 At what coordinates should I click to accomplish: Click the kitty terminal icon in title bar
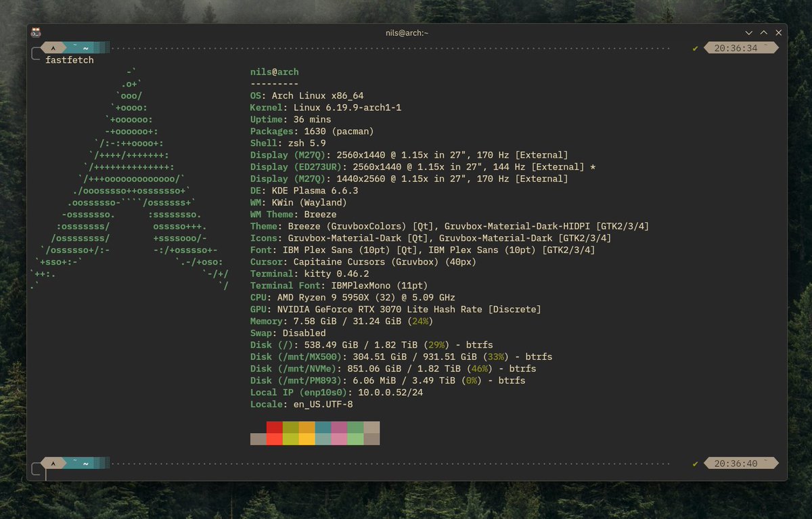(36, 32)
